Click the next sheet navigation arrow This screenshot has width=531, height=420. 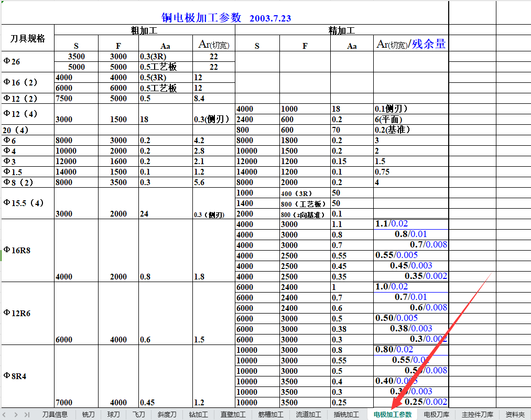point(16,414)
